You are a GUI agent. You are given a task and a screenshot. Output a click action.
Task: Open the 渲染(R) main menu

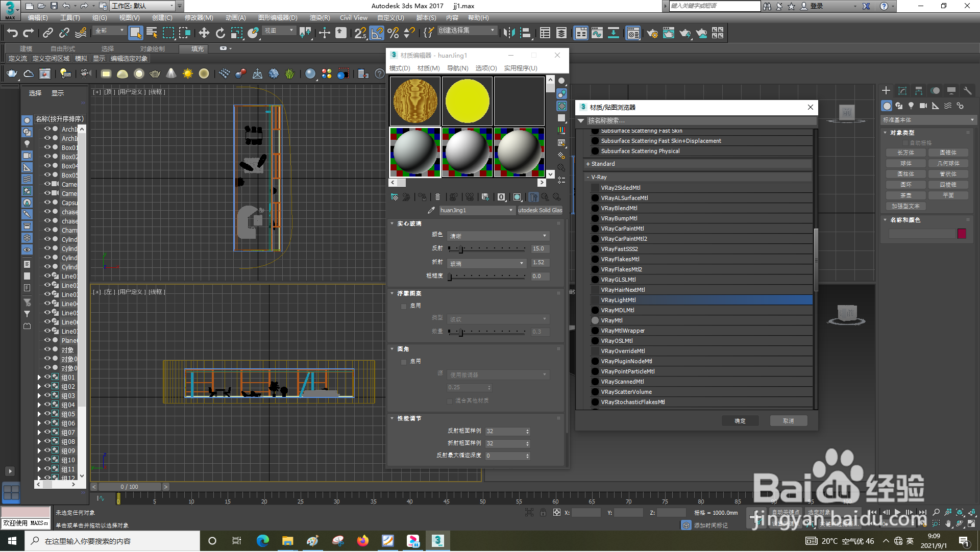(320, 17)
